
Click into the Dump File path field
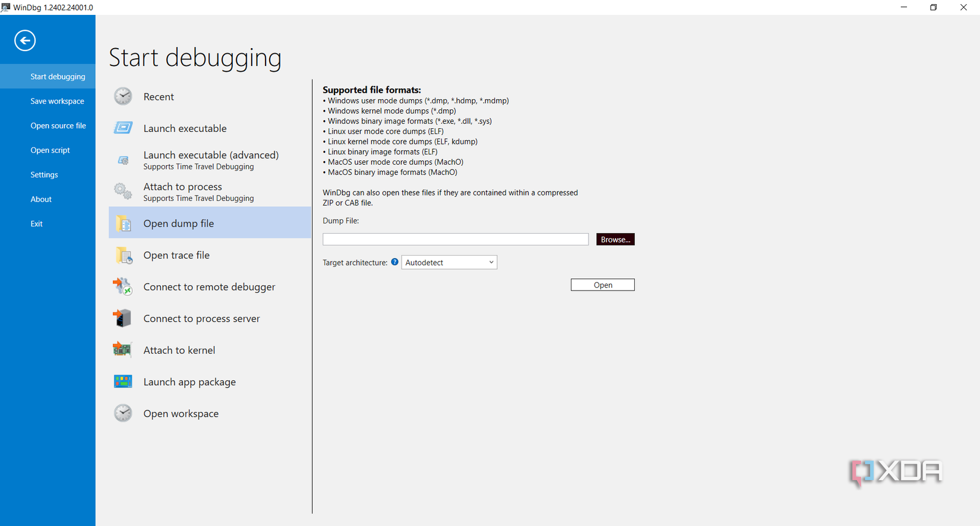tap(456, 239)
